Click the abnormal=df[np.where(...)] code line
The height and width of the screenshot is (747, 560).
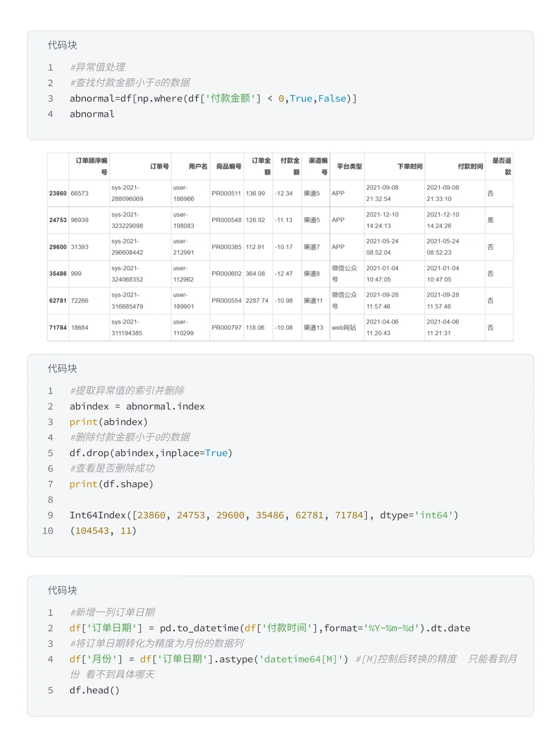click(213, 99)
